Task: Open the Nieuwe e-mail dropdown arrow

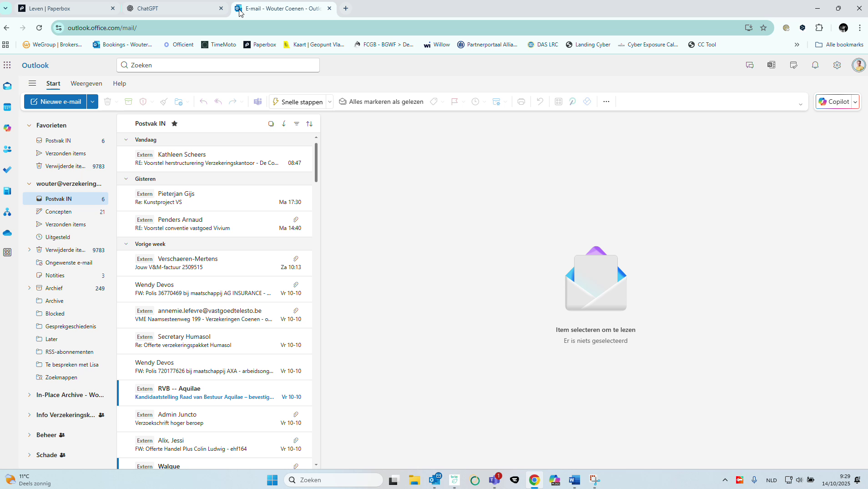Action: point(92,102)
